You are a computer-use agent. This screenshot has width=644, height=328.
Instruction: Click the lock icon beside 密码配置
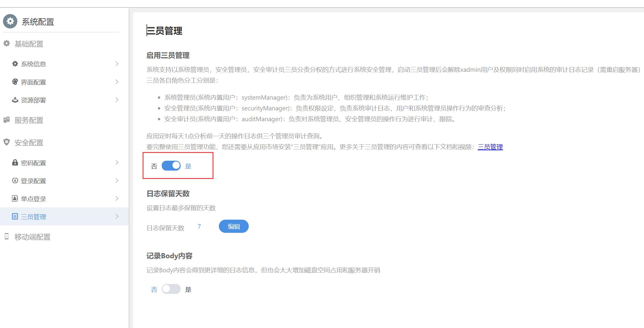[x=15, y=163]
